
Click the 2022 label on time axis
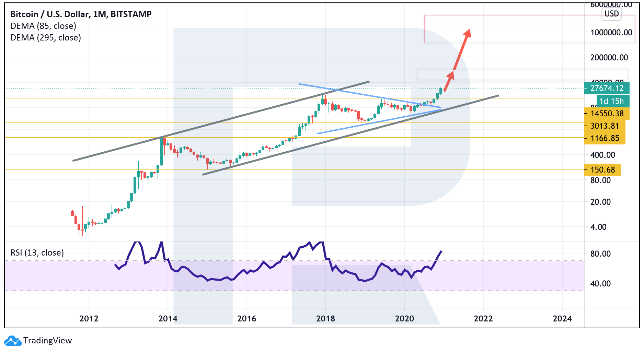[483, 319]
